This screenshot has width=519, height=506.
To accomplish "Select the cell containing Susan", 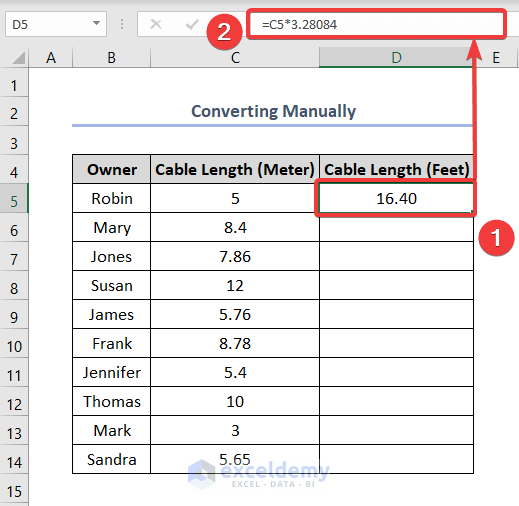I will coord(111,285).
